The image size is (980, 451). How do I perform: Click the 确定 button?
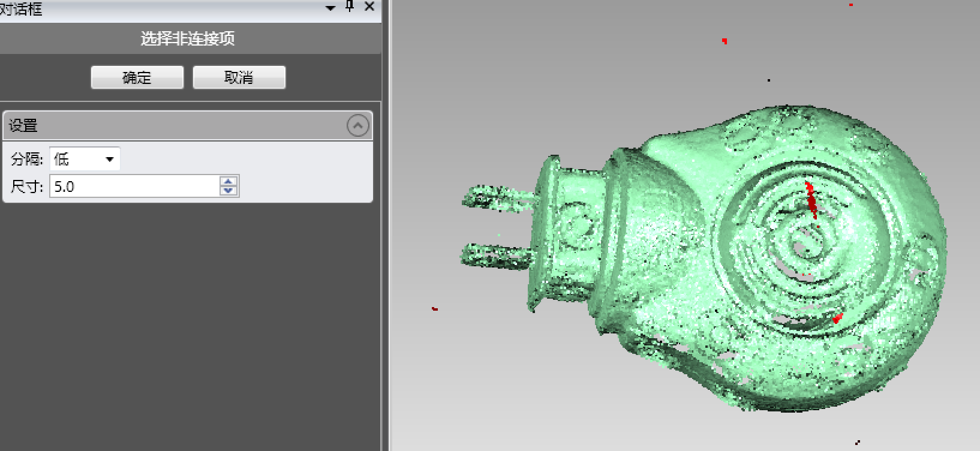tap(137, 77)
